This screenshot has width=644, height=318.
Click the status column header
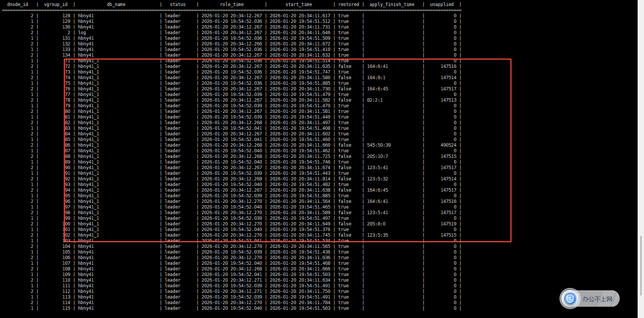[x=178, y=4]
